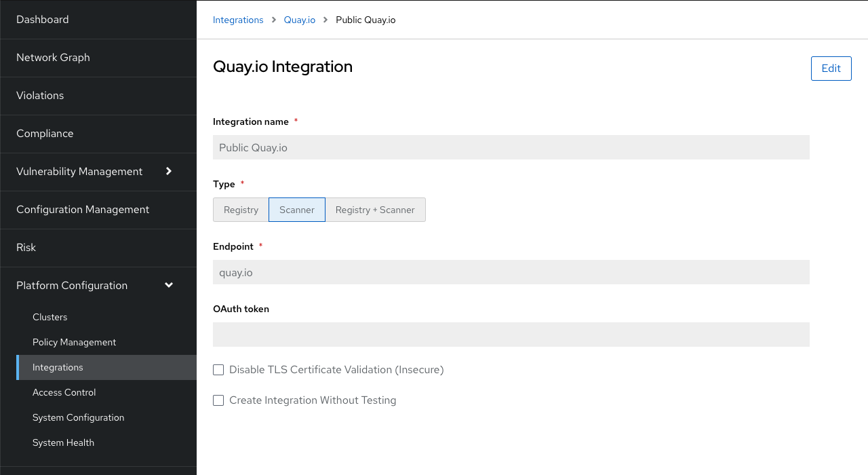Viewport: 868px width, 475px height.
Task: View System Health
Action: coord(106,442)
